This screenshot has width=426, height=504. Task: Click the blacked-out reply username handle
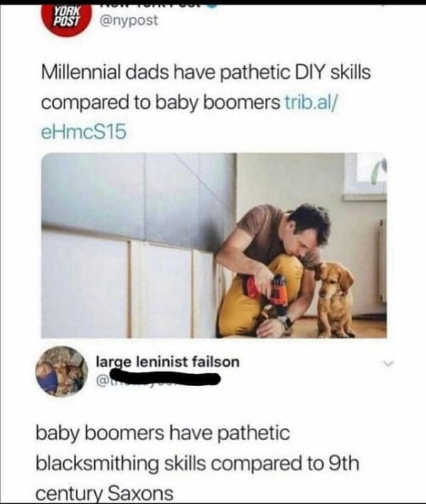tap(158, 378)
